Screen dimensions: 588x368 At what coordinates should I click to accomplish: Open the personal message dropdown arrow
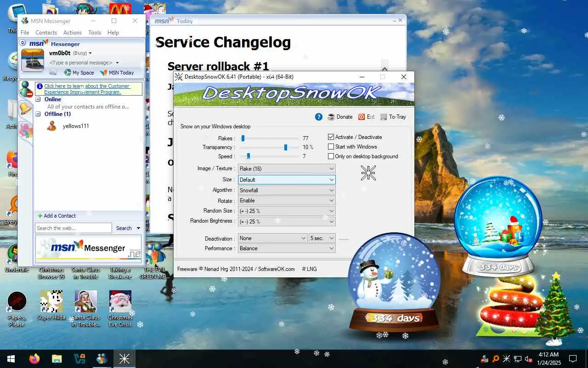point(118,63)
